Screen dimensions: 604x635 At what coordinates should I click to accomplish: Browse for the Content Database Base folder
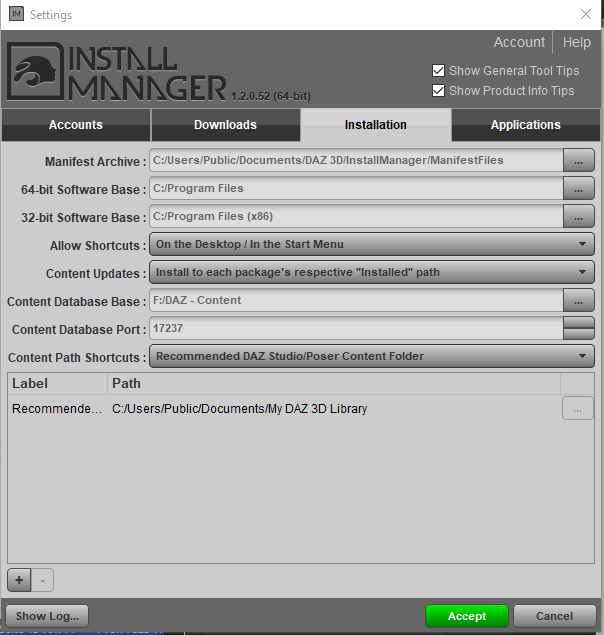tap(578, 300)
